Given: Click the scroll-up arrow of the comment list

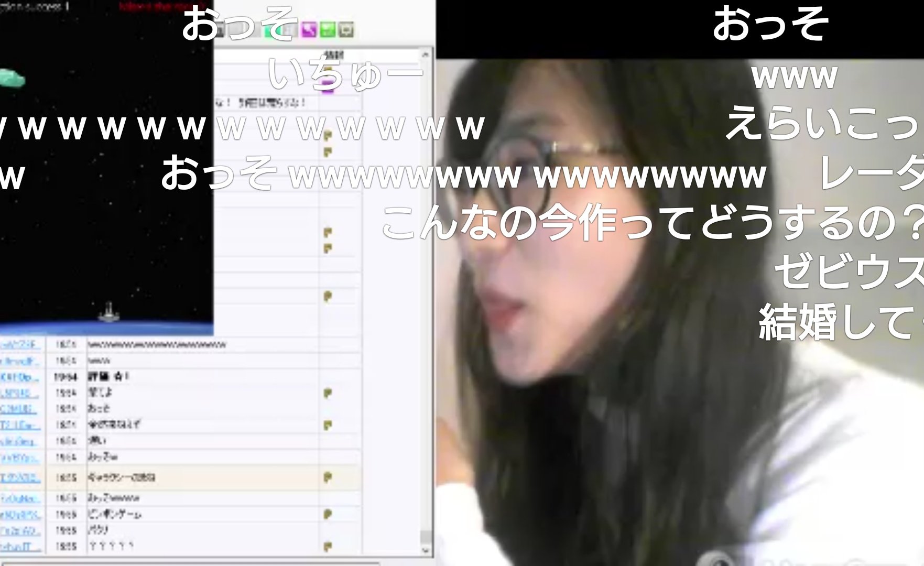Looking at the screenshot, I should coord(426,54).
